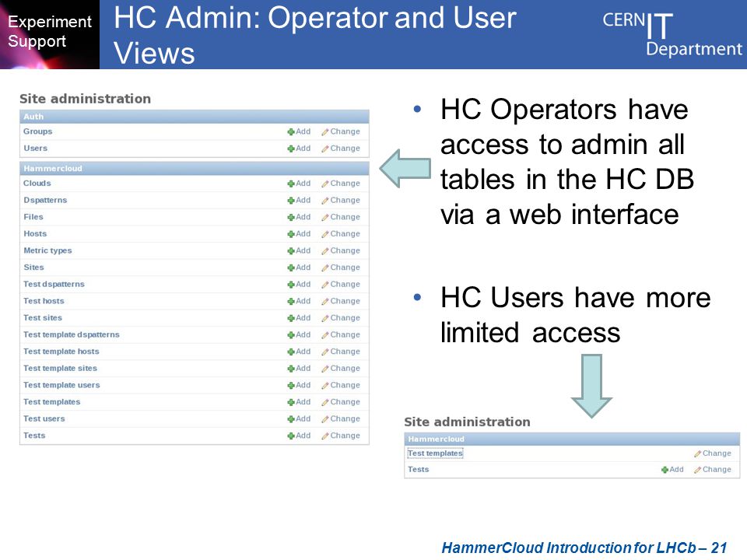Open the Hosts table link

point(35,234)
